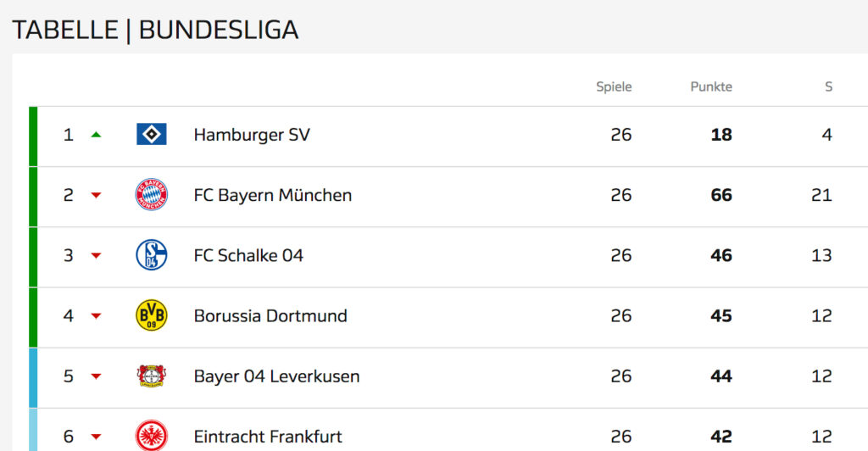This screenshot has width=868, height=451.
Task: Click red down arrow beside Schalke 04
Action: point(96,256)
